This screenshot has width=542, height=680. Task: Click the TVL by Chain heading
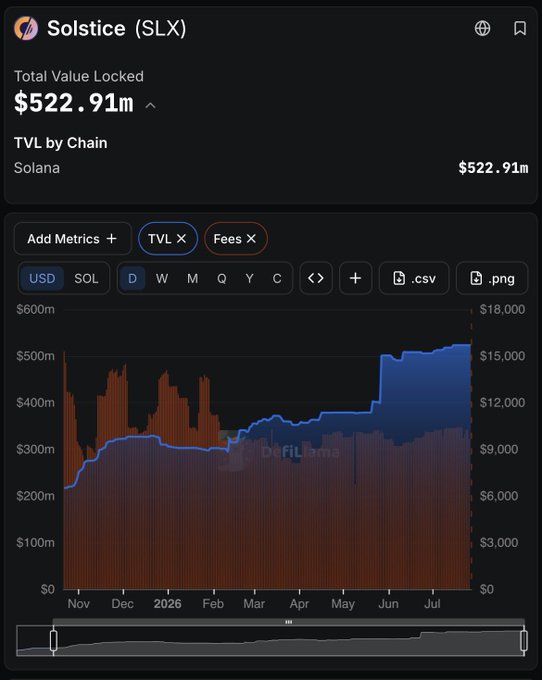61,143
